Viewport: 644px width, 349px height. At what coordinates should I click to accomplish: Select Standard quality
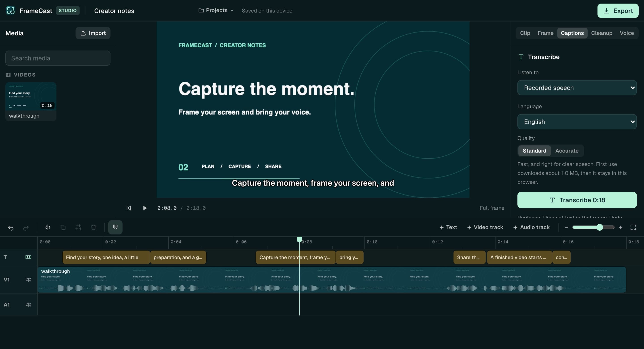click(x=534, y=151)
